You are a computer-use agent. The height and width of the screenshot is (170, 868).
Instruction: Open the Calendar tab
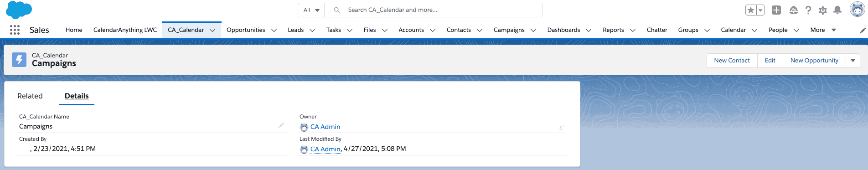(x=734, y=30)
